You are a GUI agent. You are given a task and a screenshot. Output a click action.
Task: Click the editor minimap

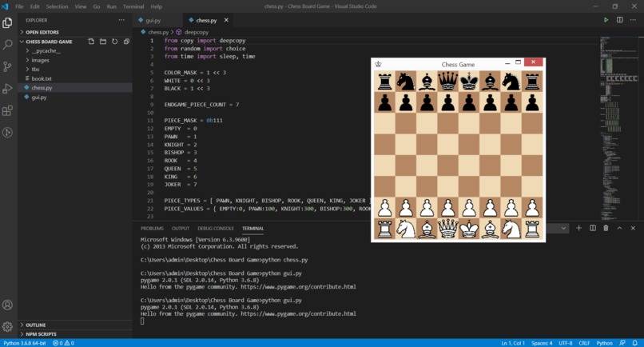tap(619, 127)
